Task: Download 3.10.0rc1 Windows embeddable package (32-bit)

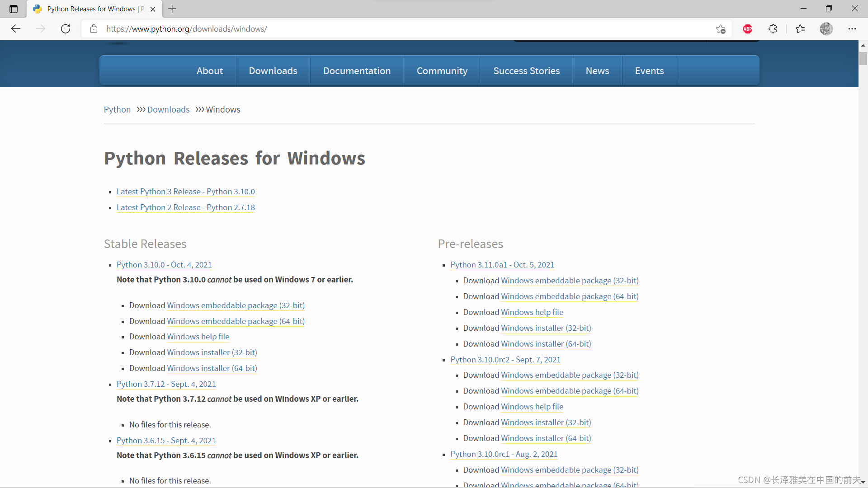Action: click(x=570, y=470)
